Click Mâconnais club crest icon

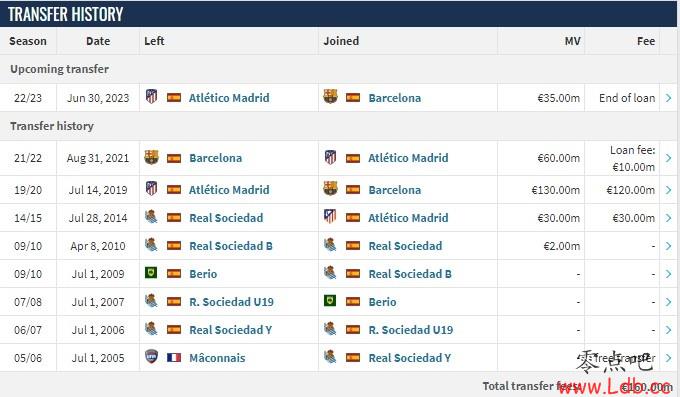tap(151, 357)
